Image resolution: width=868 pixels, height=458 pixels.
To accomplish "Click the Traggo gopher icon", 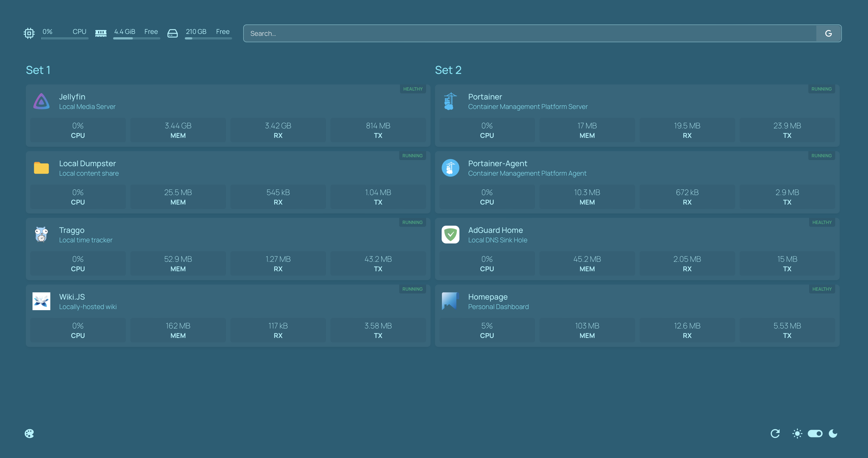I will click(x=41, y=235).
